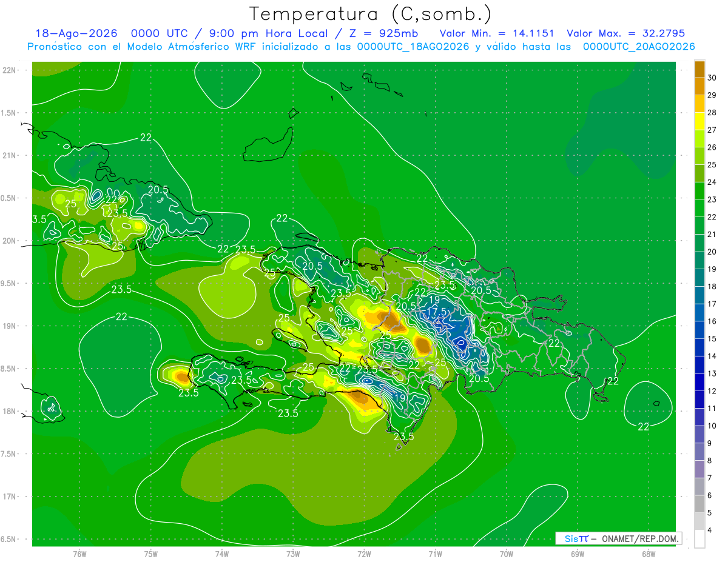This screenshot has height=562, width=728.
Task: Select the date text '18-Ago-2026'
Action: click(x=76, y=33)
